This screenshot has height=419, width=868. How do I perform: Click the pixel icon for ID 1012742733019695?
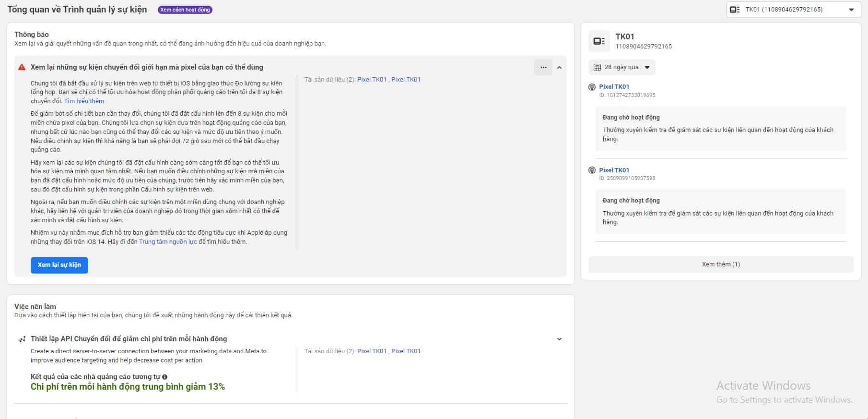[x=592, y=87]
